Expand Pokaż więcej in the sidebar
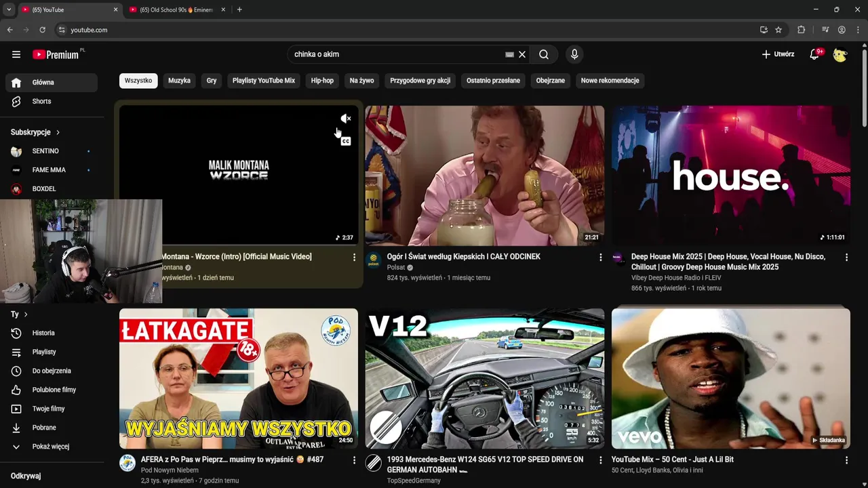Image resolution: width=868 pixels, height=488 pixels. click(52, 447)
